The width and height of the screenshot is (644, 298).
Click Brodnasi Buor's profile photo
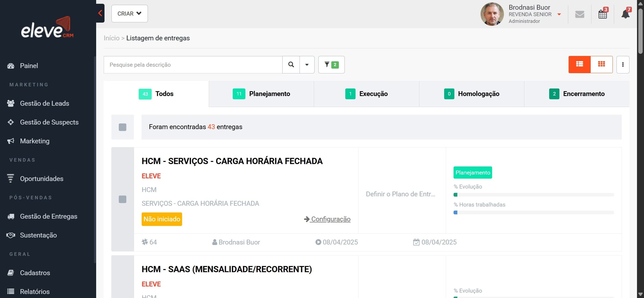click(x=492, y=14)
